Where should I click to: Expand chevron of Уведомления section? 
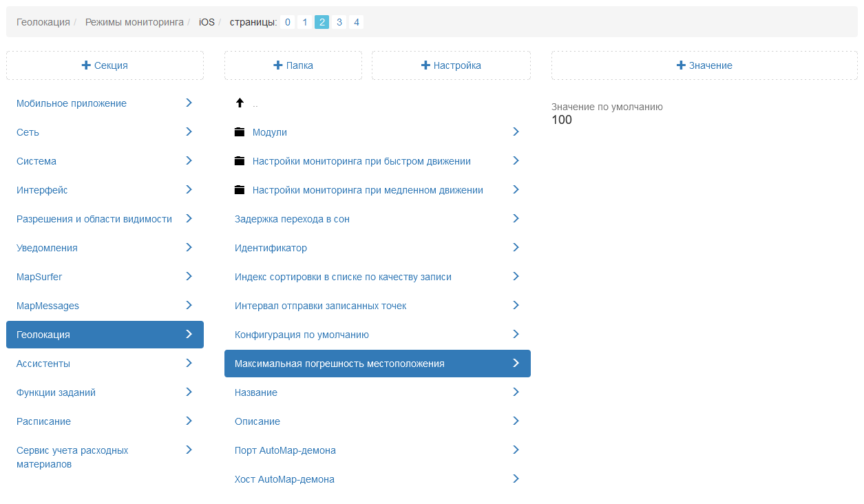[x=189, y=247]
